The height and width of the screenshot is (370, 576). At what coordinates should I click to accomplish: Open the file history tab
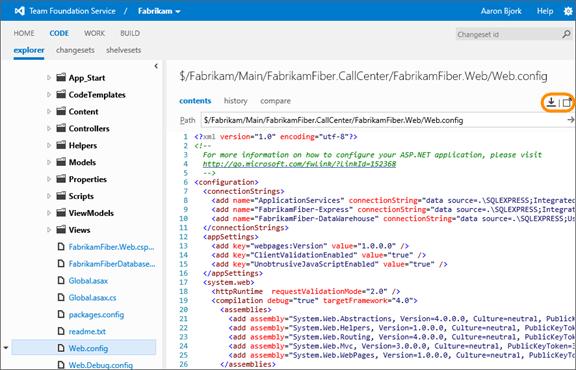[235, 101]
